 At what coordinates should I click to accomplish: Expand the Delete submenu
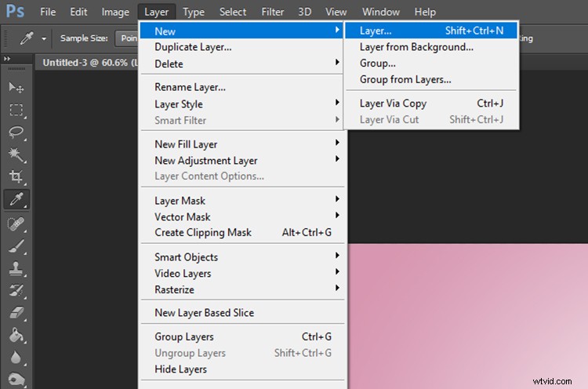(241, 64)
